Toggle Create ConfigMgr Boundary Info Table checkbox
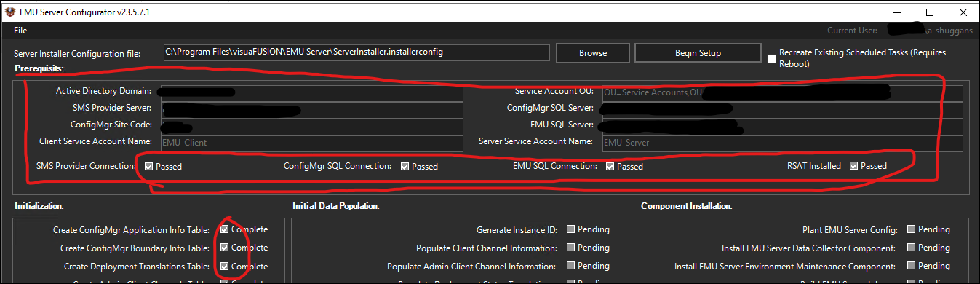Image resolution: width=980 pixels, height=284 pixels. tap(224, 248)
